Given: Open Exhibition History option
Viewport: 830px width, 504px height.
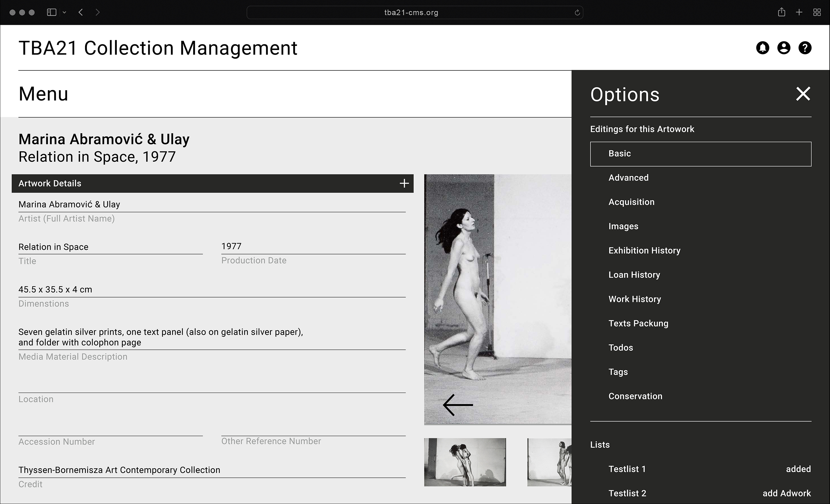Looking at the screenshot, I should (x=644, y=250).
